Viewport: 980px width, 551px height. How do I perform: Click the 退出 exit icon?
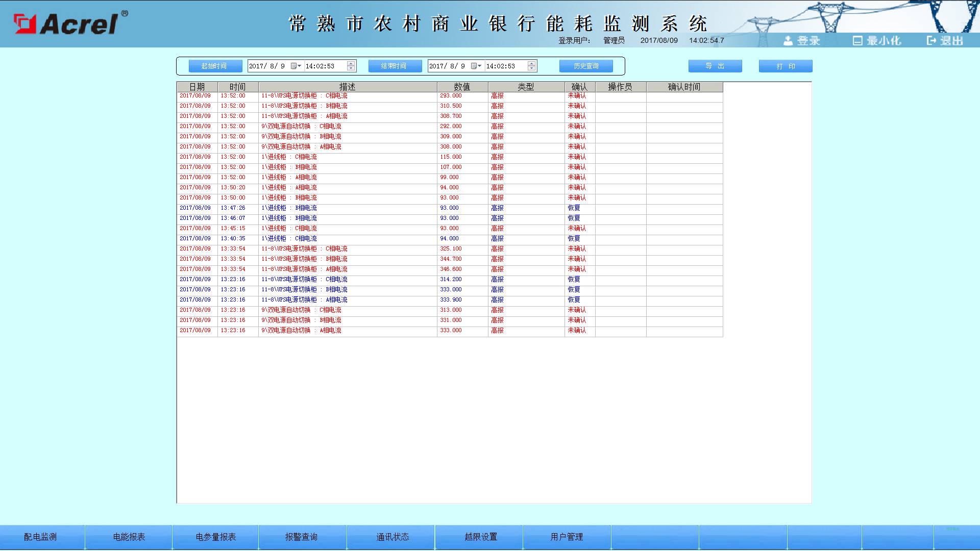tap(932, 41)
